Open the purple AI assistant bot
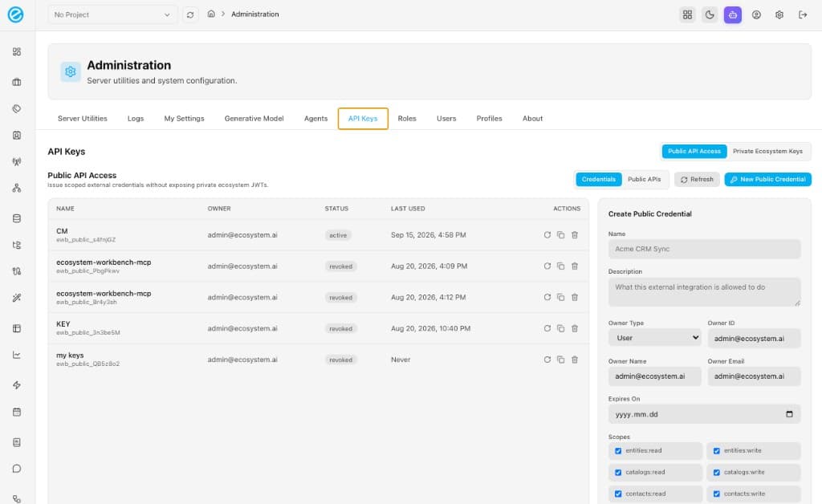Image resolution: width=822 pixels, height=504 pixels. tap(733, 14)
